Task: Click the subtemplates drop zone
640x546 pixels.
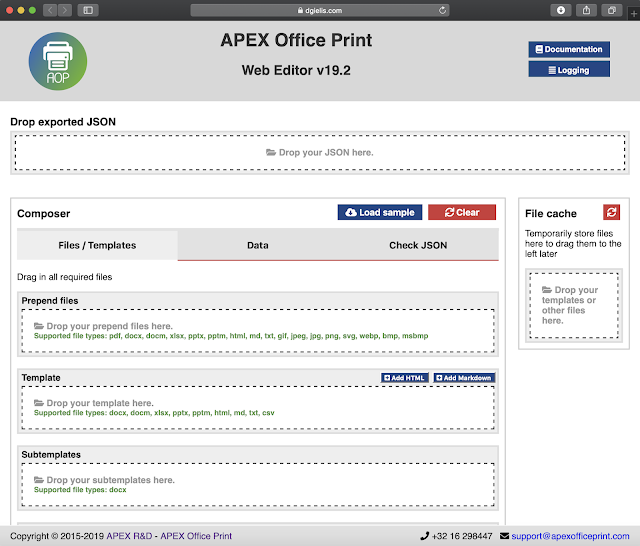Action: tap(258, 485)
